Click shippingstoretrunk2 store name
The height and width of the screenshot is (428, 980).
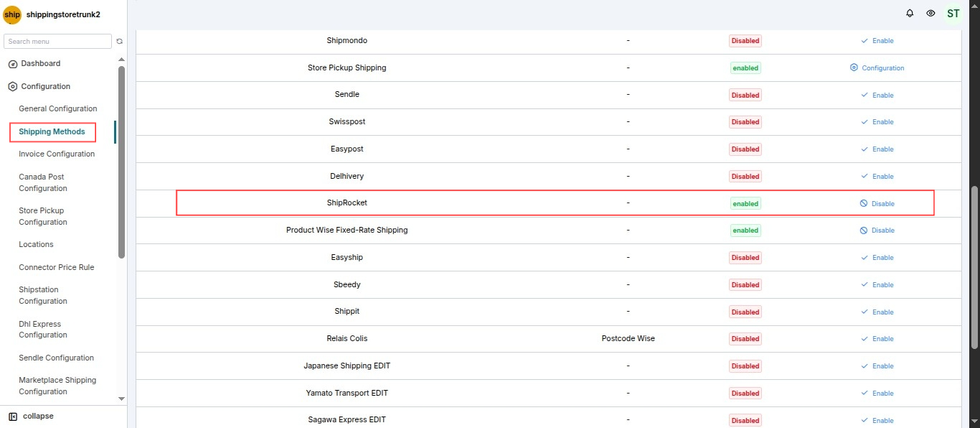click(x=63, y=14)
